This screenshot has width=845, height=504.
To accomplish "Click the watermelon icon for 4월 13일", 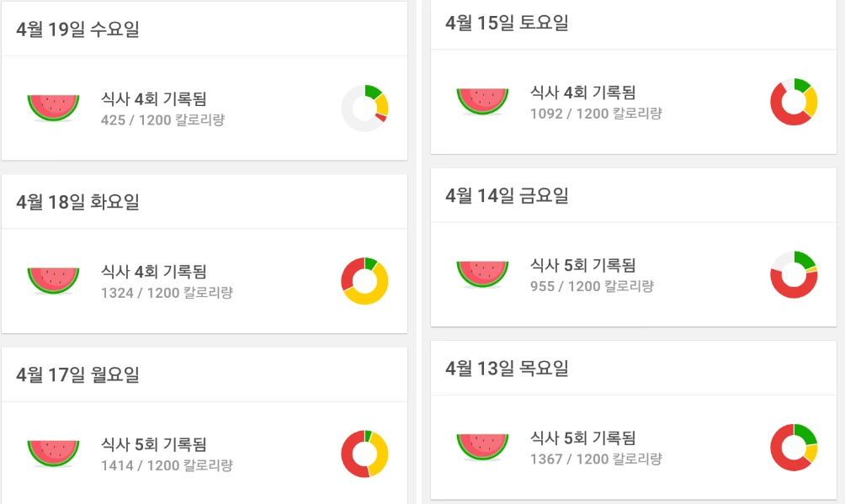I will (x=482, y=447).
